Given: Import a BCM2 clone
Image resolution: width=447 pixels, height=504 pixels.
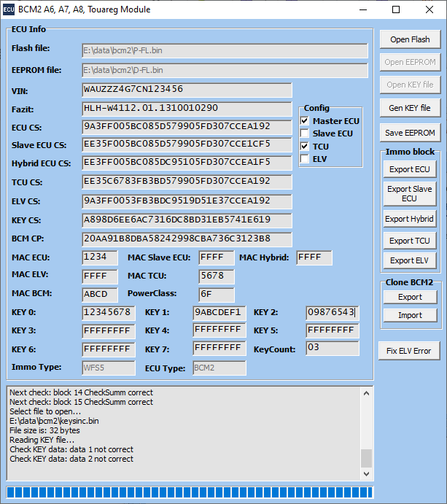Looking at the screenshot, I should tap(410, 315).
